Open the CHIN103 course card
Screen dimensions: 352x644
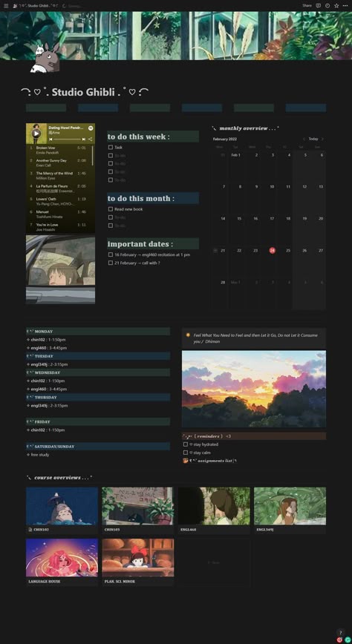click(138, 510)
